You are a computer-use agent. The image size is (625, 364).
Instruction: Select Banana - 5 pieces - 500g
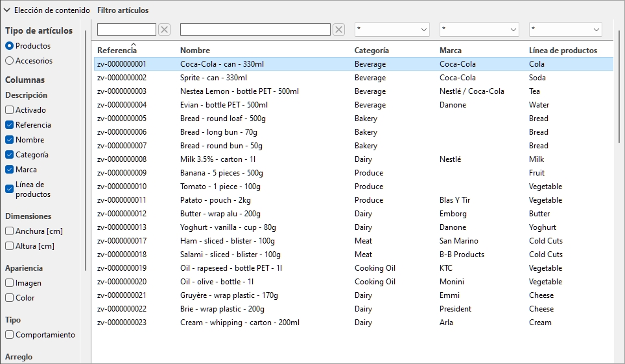[353, 173]
